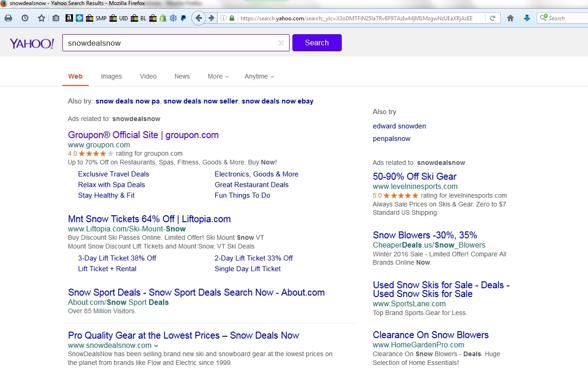Open the Downloads arrow icon
The height and width of the screenshot is (370, 588).
pyautogui.click(x=527, y=18)
